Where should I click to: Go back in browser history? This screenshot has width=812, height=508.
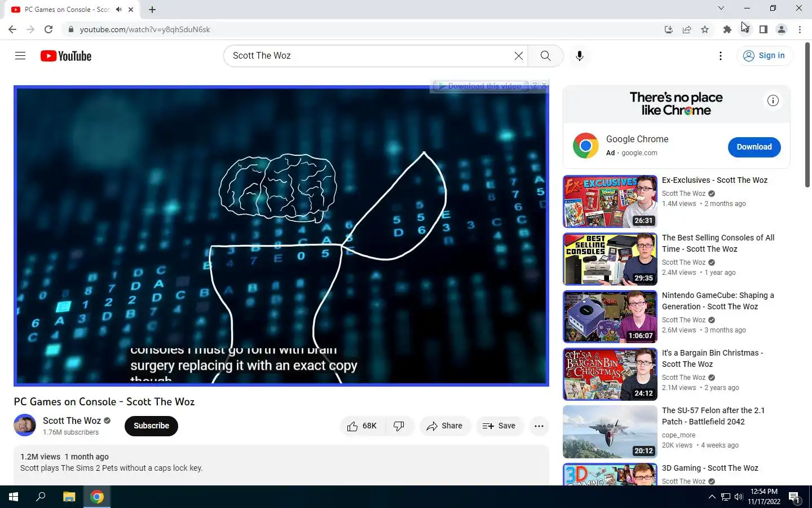point(12,29)
